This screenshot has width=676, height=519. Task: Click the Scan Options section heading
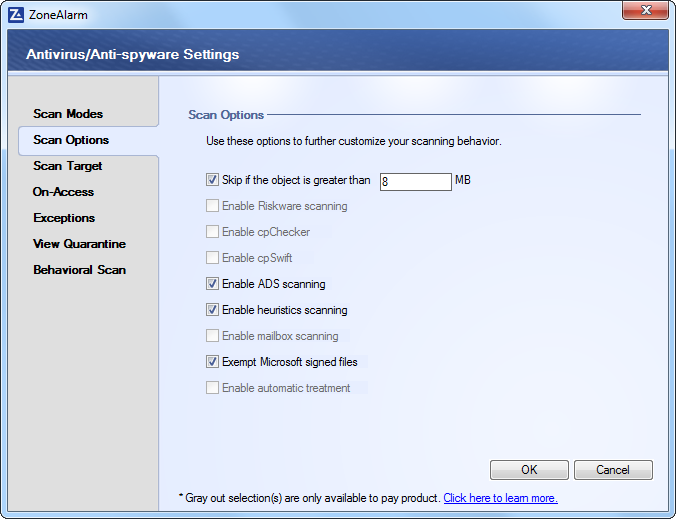tap(226, 115)
